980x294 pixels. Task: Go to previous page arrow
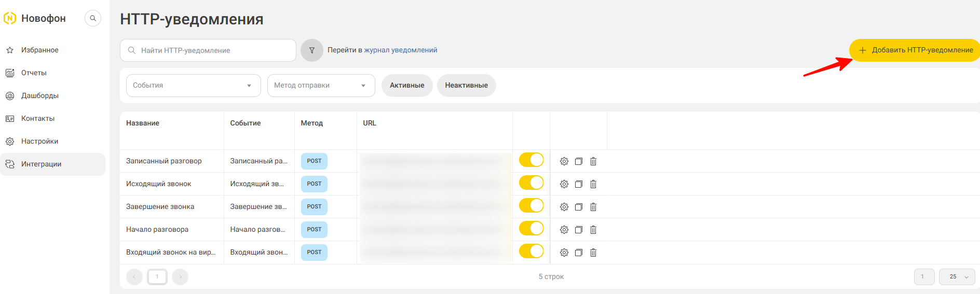pyautogui.click(x=134, y=277)
